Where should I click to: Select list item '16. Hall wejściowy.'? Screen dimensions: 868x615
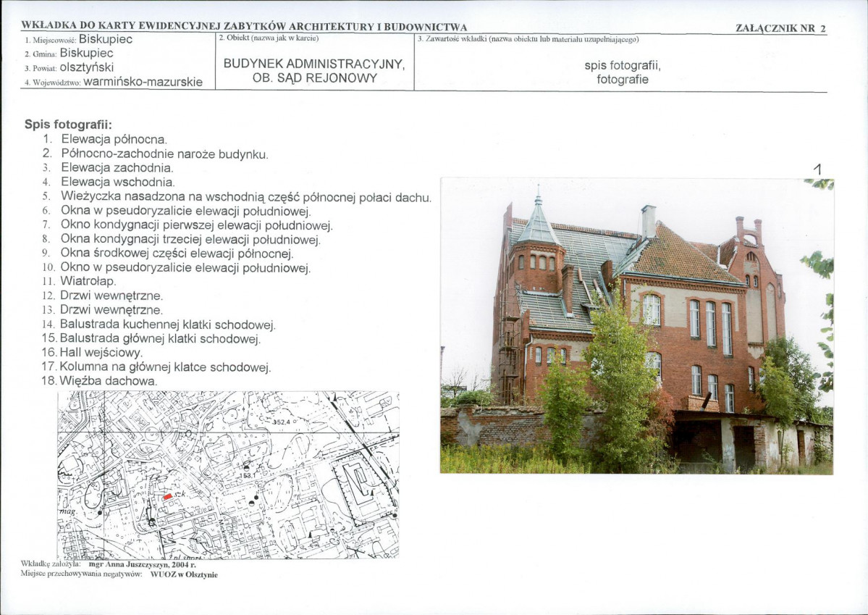point(92,353)
